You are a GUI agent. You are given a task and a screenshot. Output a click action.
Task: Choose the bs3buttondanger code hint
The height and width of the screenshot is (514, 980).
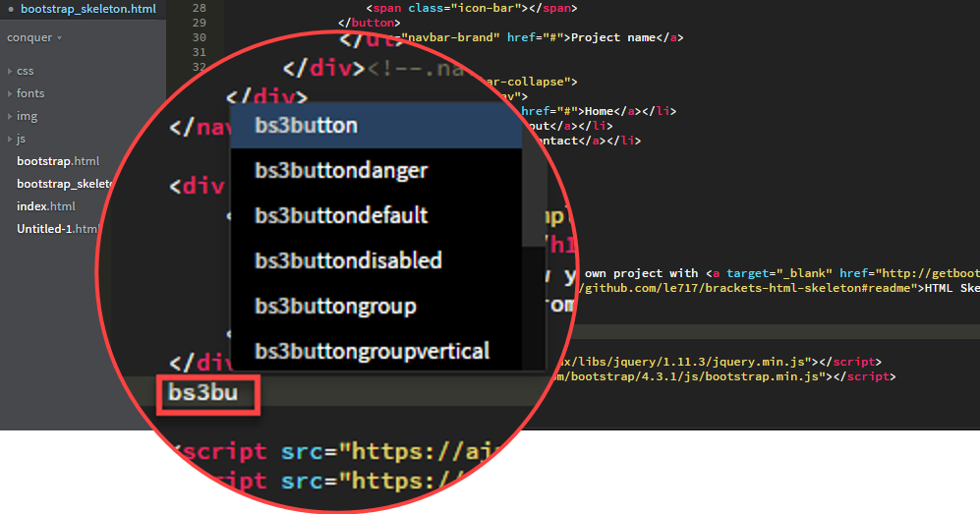pos(375,170)
